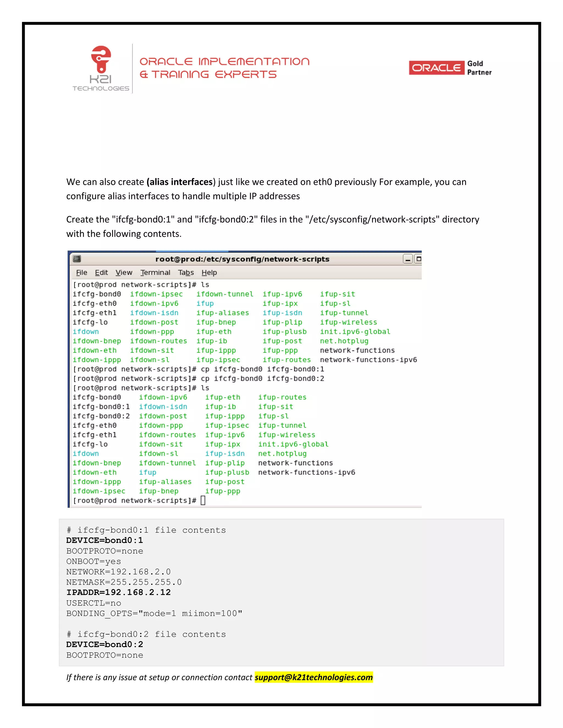Click the terminal title bar text
Viewport: 563px width, 728px height.
pos(242,259)
